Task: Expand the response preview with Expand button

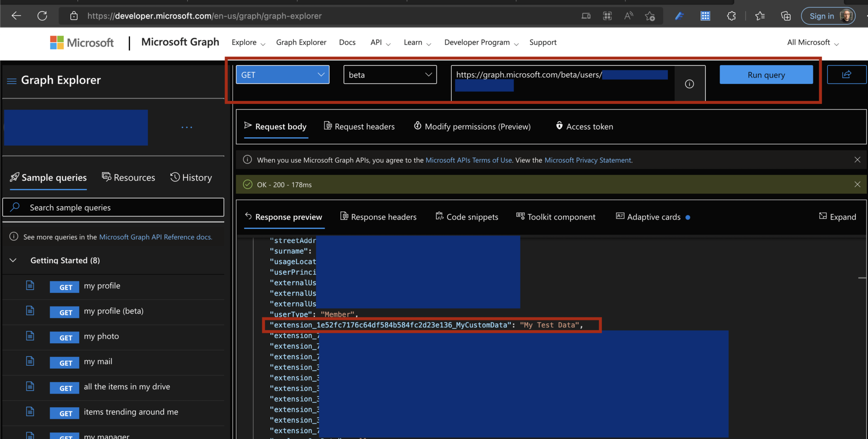Action: 837,217
